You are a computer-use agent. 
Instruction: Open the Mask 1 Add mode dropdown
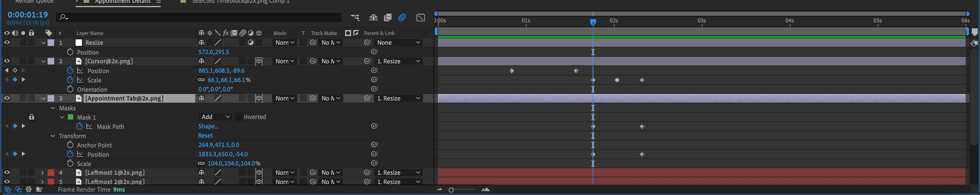click(x=215, y=117)
